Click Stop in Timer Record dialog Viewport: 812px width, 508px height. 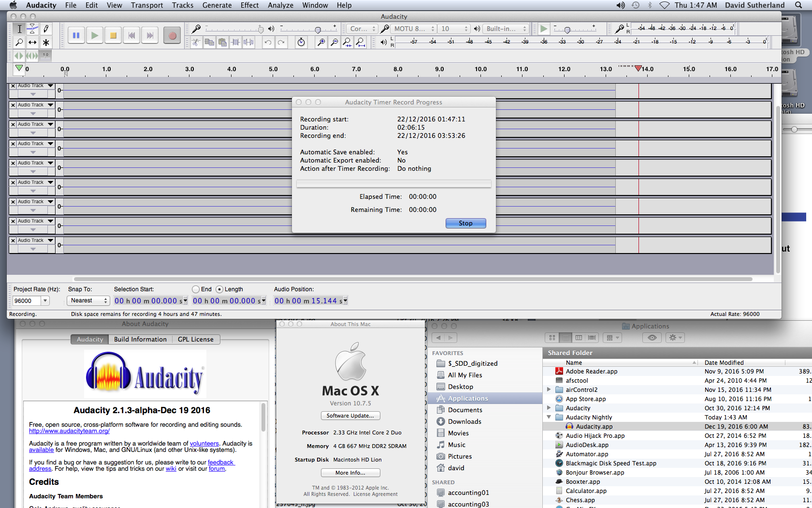click(x=465, y=223)
